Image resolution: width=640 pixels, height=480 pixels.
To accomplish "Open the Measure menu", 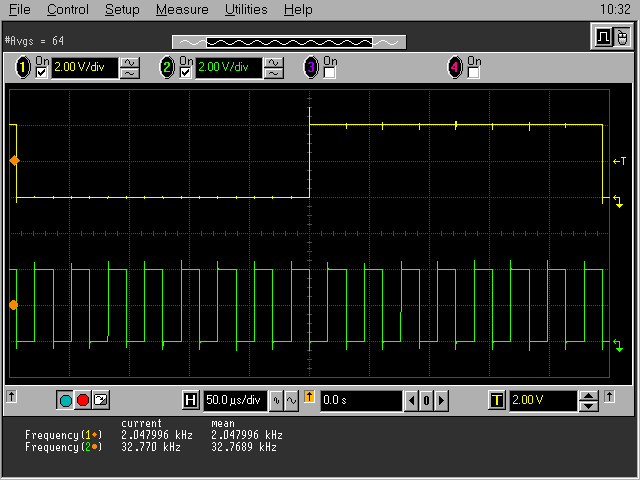I will pos(182,10).
